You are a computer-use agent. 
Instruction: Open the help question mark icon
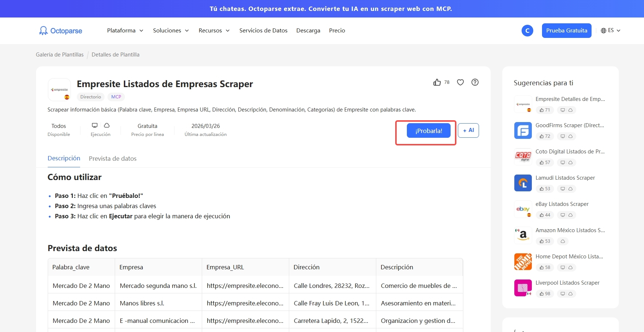point(475,82)
